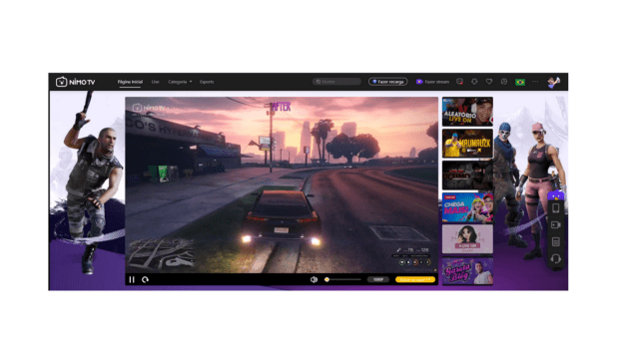This screenshot has height=364, width=624.
Task: Adjust the video volume slider
Action: 343,280
